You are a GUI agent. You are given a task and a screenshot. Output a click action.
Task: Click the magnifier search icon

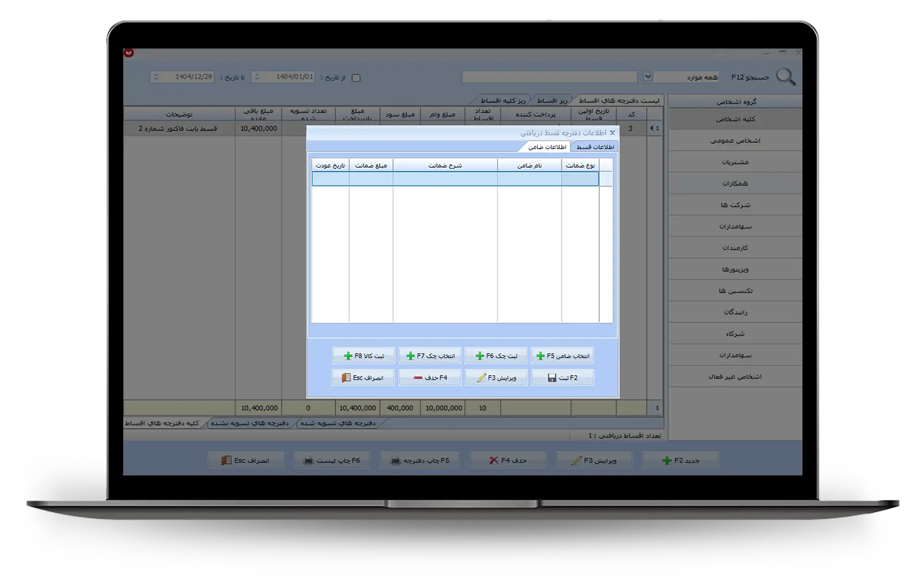point(785,77)
